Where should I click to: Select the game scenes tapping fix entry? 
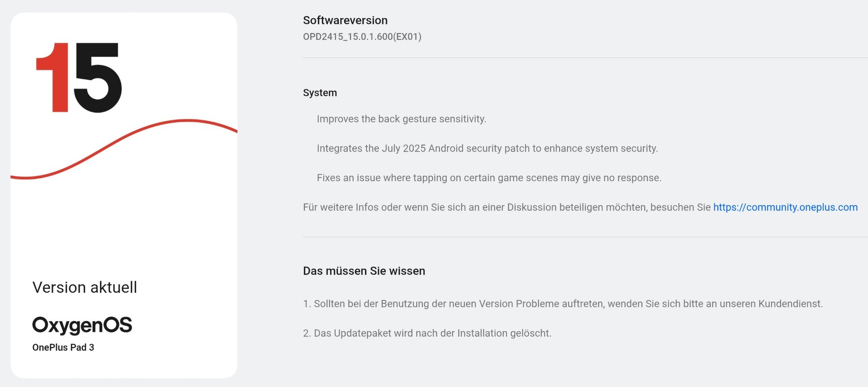pyautogui.click(x=489, y=178)
